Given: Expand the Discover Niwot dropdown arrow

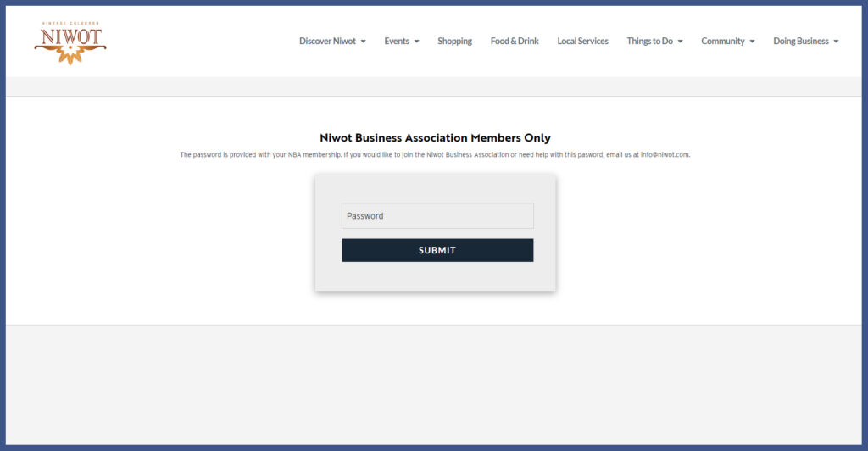Looking at the screenshot, I should click(x=363, y=42).
